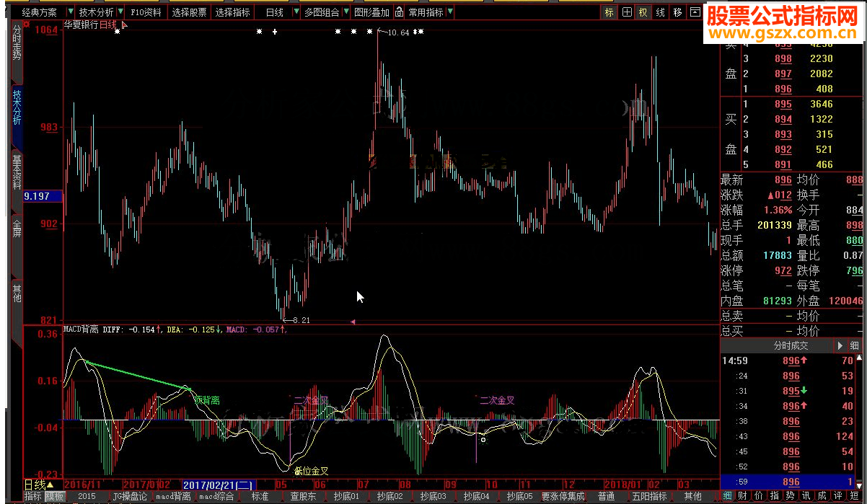This screenshot has width=867, height=504.
Task: Expand the 日线 period selector at bottom left
Action: click(x=39, y=485)
